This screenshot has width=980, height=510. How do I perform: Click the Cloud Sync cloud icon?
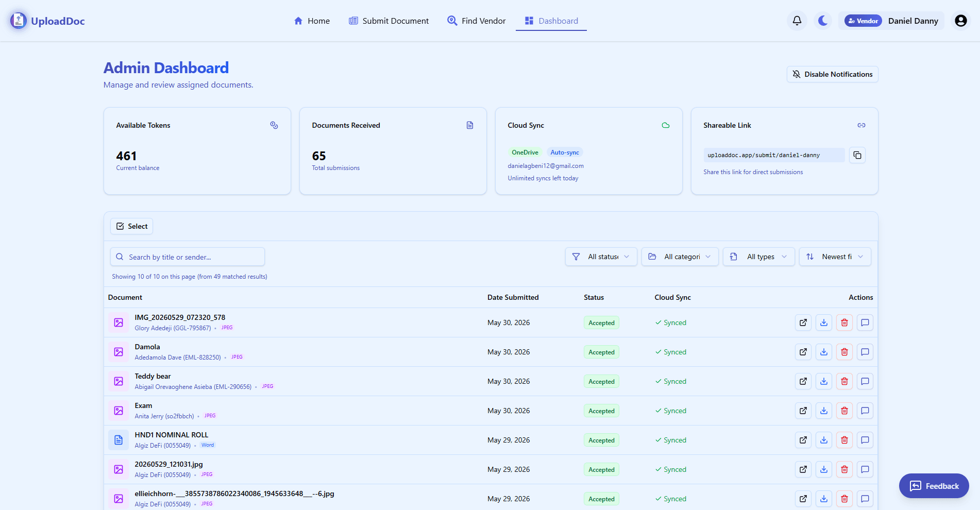666,125
